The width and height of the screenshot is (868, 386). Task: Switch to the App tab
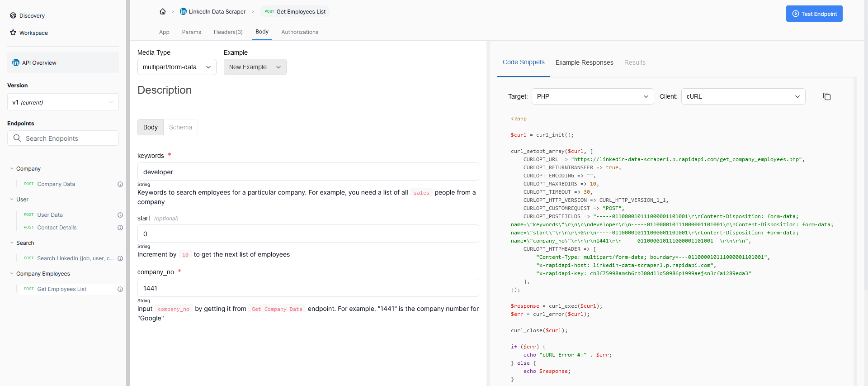coord(164,32)
